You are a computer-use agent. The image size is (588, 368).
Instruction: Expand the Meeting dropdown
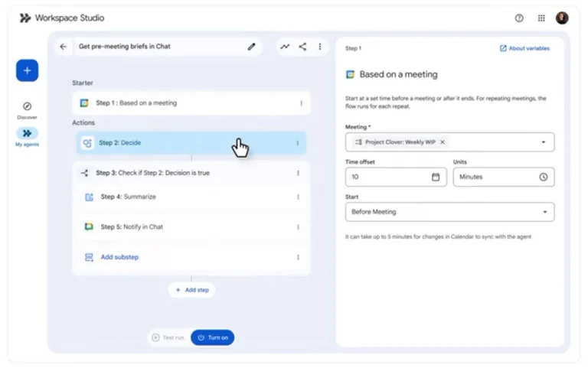click(544, 142)
